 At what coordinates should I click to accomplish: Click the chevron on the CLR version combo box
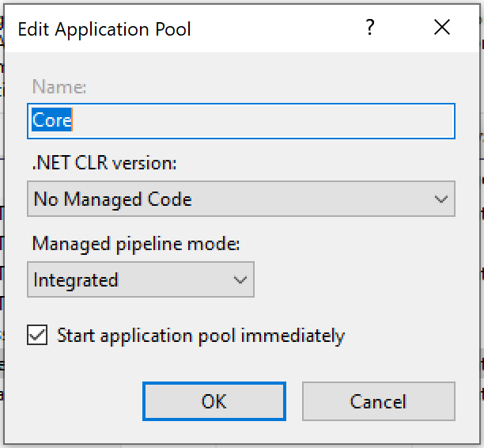point(441,199)
